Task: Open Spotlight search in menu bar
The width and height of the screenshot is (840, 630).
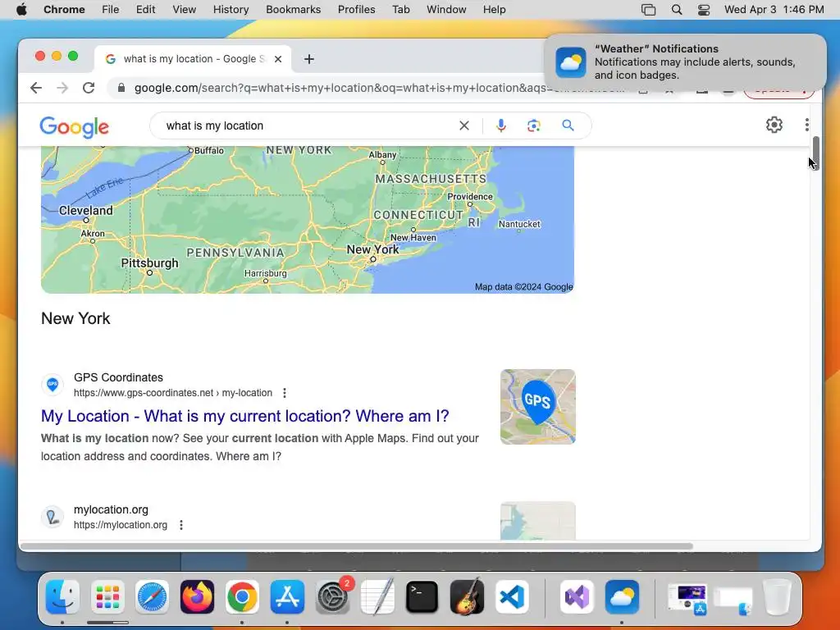Action: [x=677, y=10]
